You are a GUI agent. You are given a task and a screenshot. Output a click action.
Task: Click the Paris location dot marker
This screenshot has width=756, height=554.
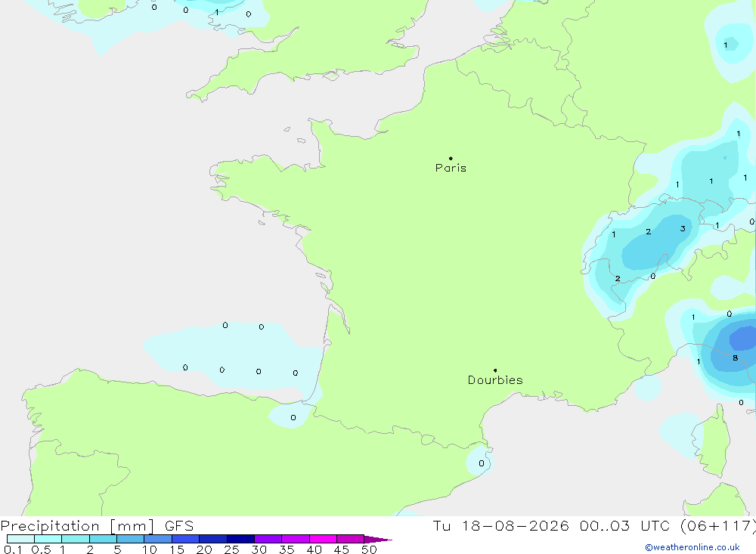[x=451, y=158]
